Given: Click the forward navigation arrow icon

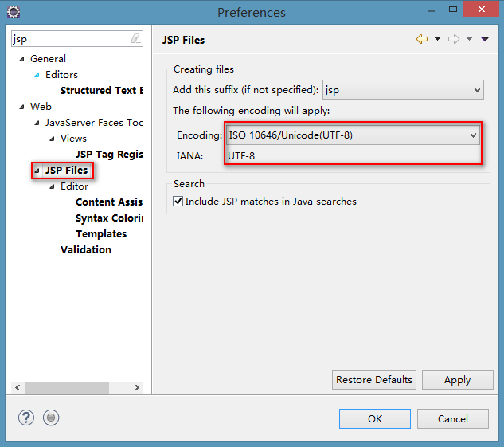Looking at the screenshot, I should click(x=454, y=39).
